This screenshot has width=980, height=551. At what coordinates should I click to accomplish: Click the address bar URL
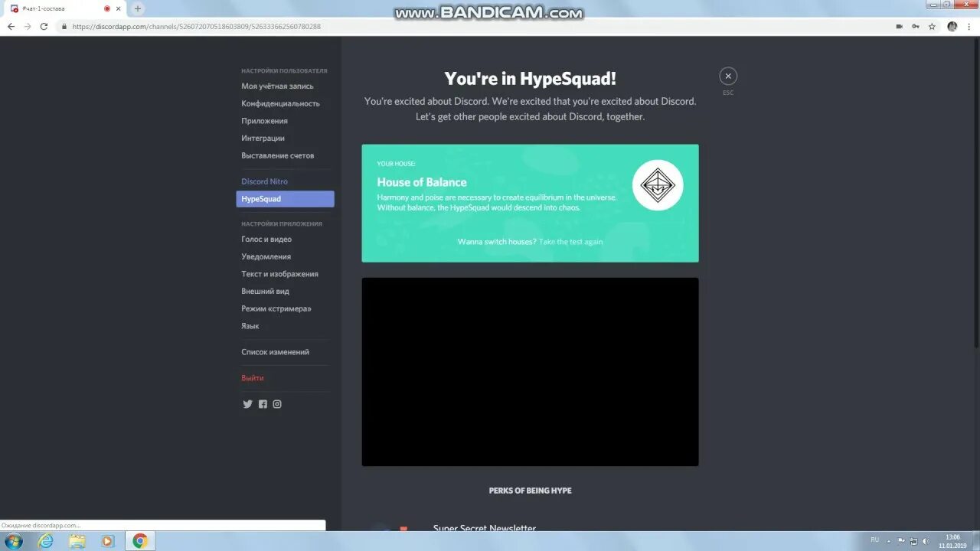point(197,26)
